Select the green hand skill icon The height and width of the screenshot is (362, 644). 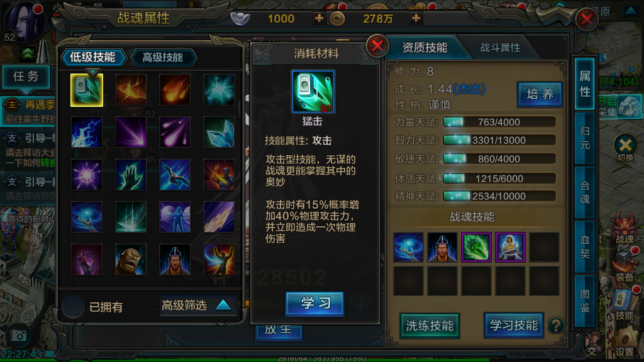[131, 175]
